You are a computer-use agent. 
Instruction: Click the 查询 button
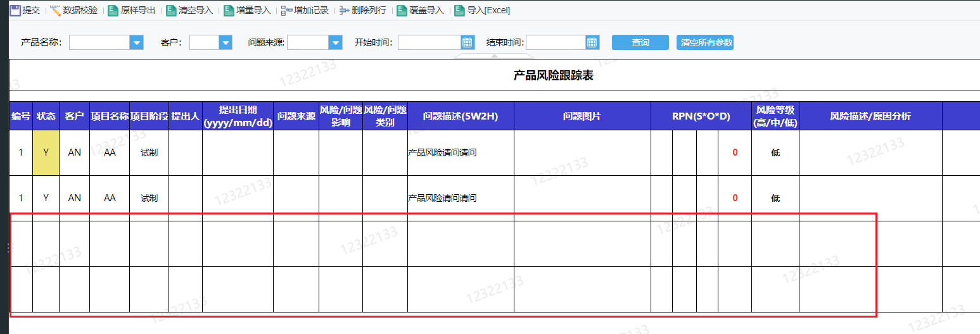click(x=640, y=42)
